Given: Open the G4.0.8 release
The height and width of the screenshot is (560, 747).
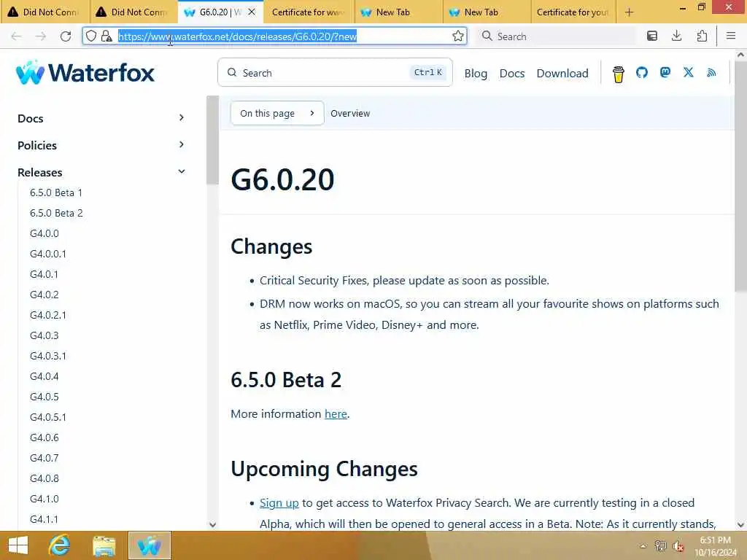Looking at the screenshot, I should click(44, 478).
